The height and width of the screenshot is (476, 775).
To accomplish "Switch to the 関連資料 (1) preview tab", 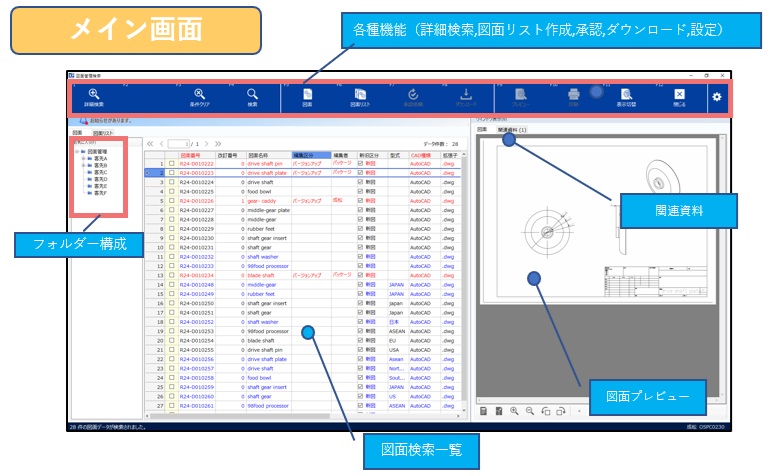I will [512, 130].
